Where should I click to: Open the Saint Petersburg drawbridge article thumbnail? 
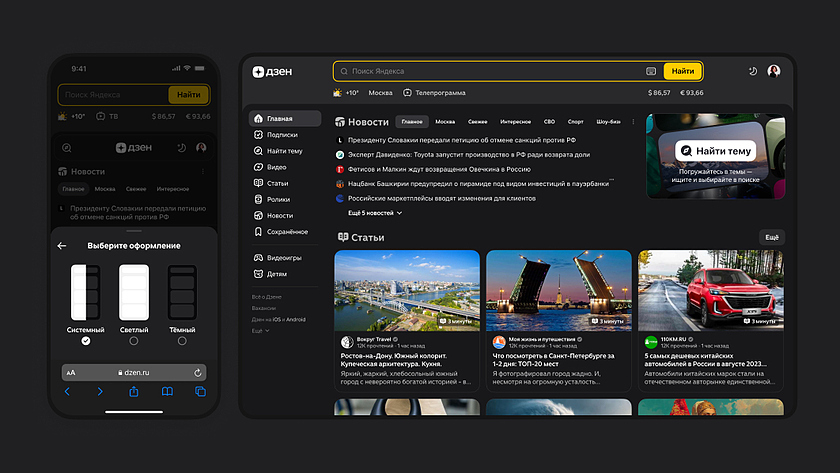559,290
